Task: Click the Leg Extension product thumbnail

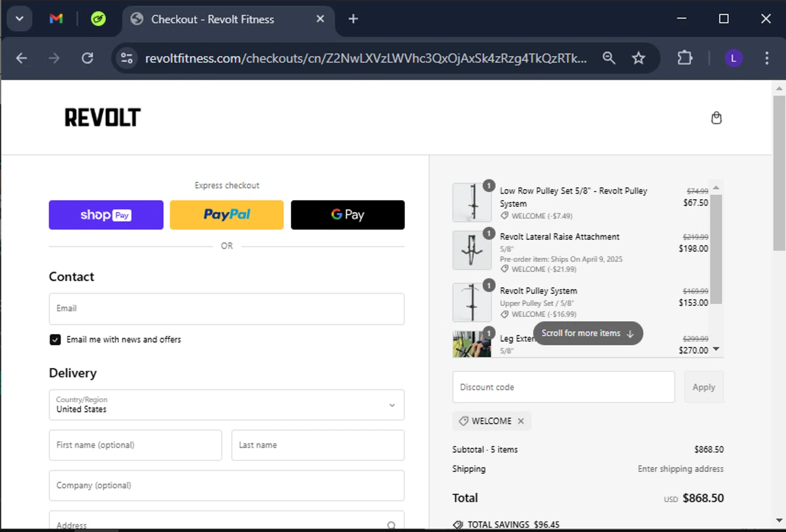Action: (472, 344)
